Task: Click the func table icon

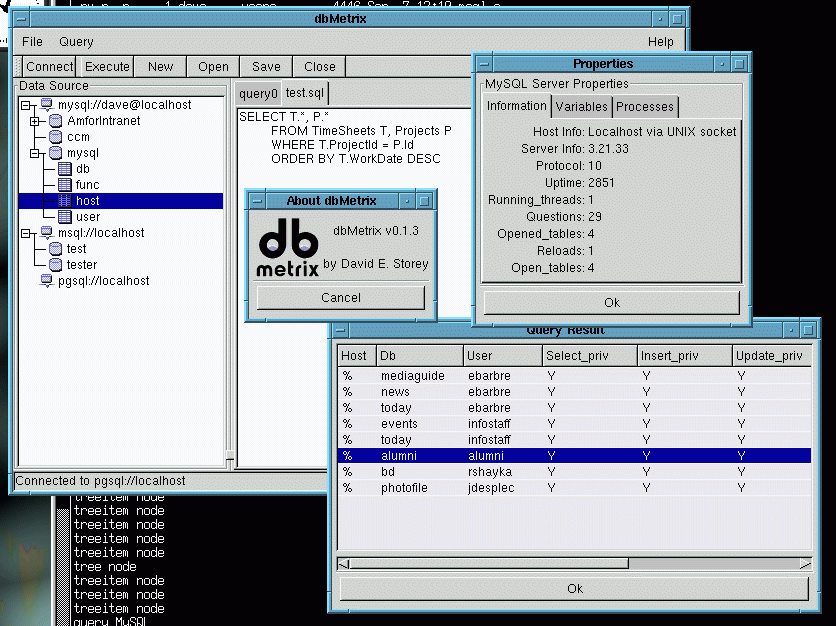Action: tap(65, 185)
